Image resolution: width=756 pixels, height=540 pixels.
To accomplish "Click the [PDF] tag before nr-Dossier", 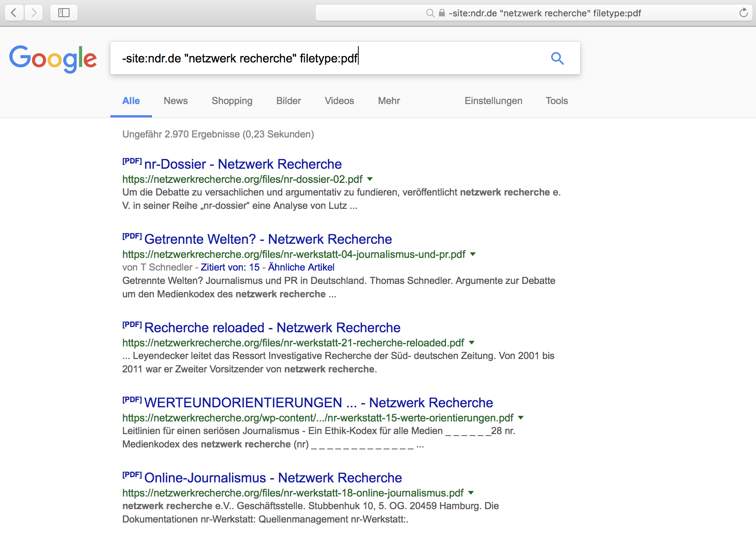I will (x=132, y=161).
